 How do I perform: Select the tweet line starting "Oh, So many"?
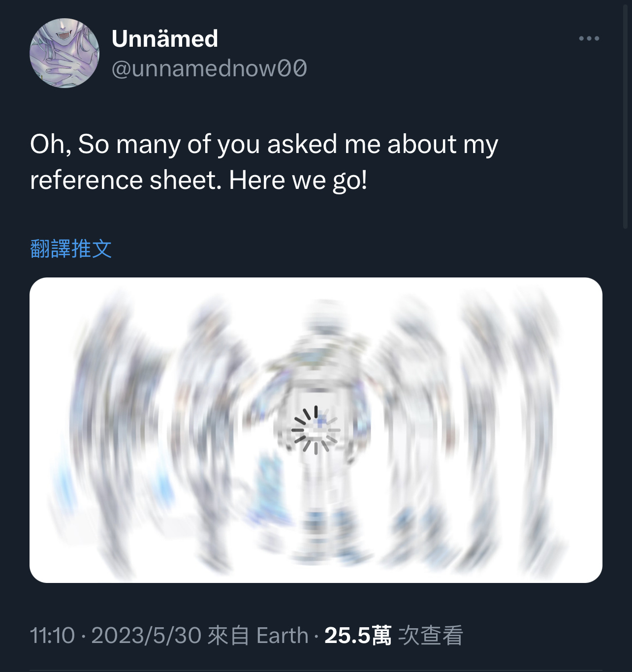[264, 145]
